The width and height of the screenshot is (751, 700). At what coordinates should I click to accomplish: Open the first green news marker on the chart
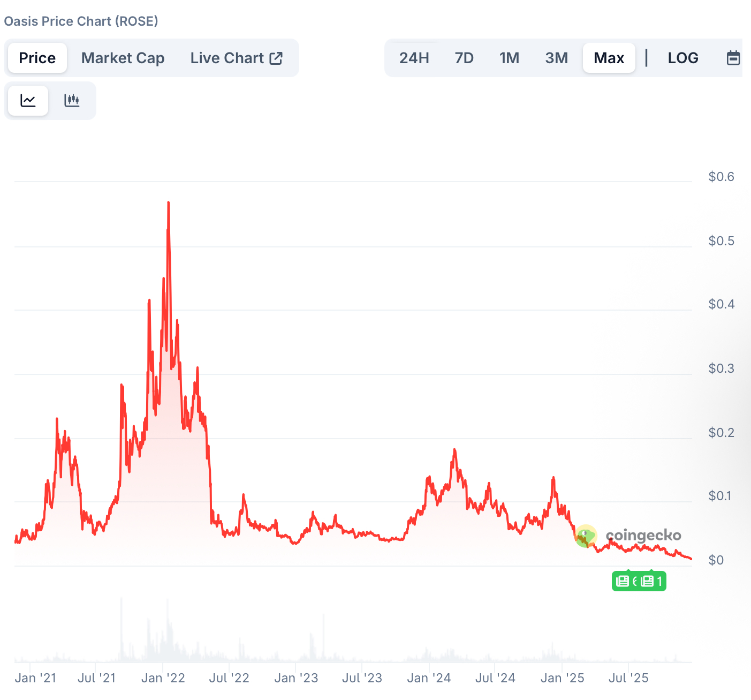point(625,581)
